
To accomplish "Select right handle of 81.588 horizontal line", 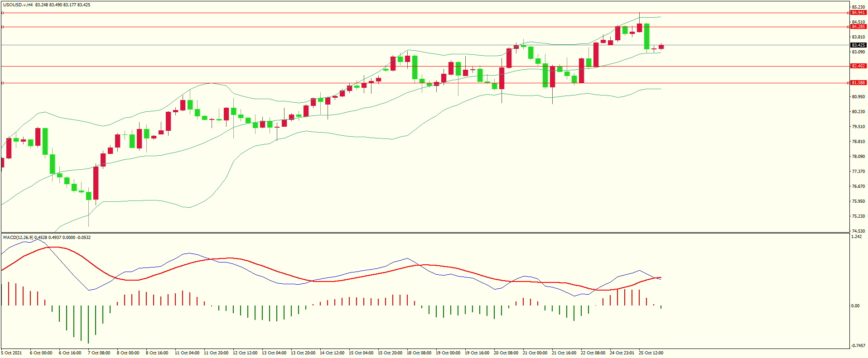I will coord(848,83).
